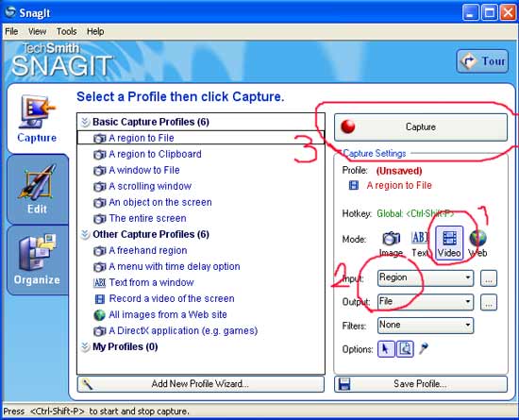Toggle record audio microphone option

pos(424,348)
